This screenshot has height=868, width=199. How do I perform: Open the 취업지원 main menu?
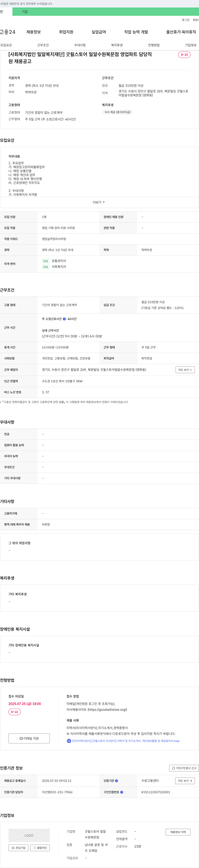pos(66,32)
